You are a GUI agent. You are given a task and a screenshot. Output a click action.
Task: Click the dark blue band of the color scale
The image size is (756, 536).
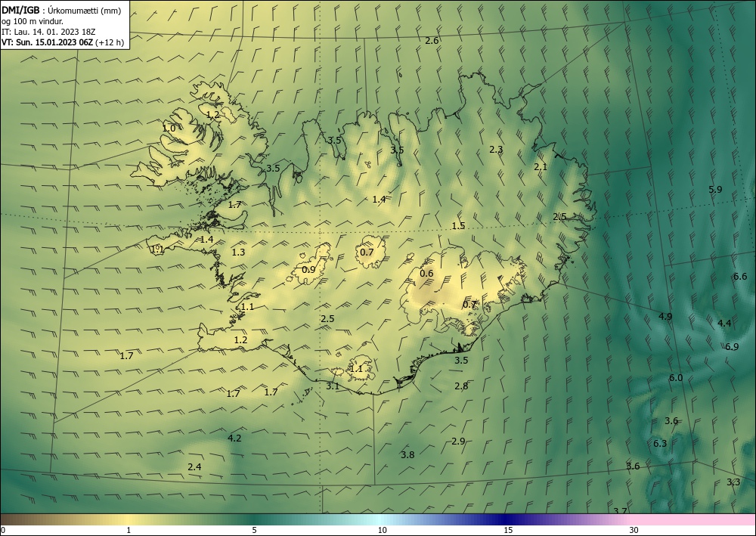(x=507, y=519)
